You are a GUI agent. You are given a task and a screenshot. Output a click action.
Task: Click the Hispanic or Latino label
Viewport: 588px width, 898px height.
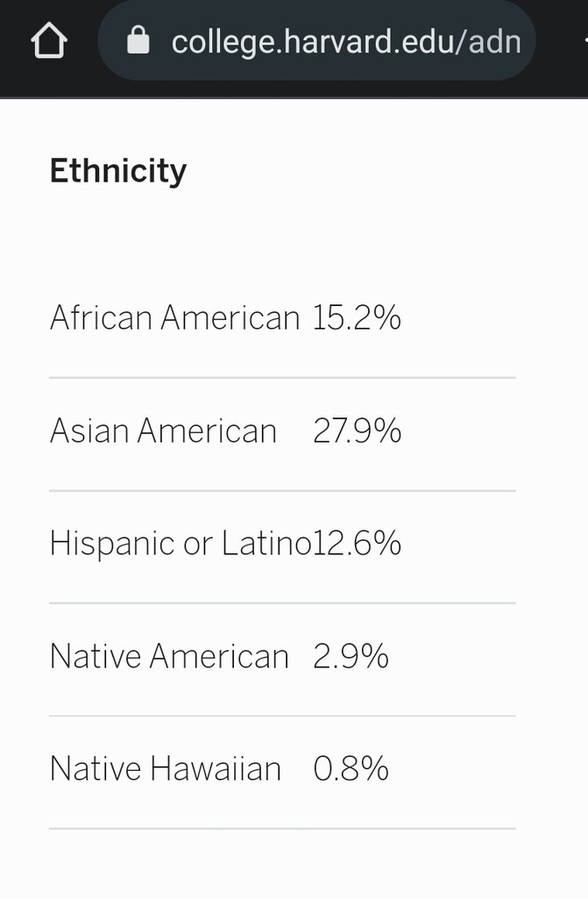180,543
